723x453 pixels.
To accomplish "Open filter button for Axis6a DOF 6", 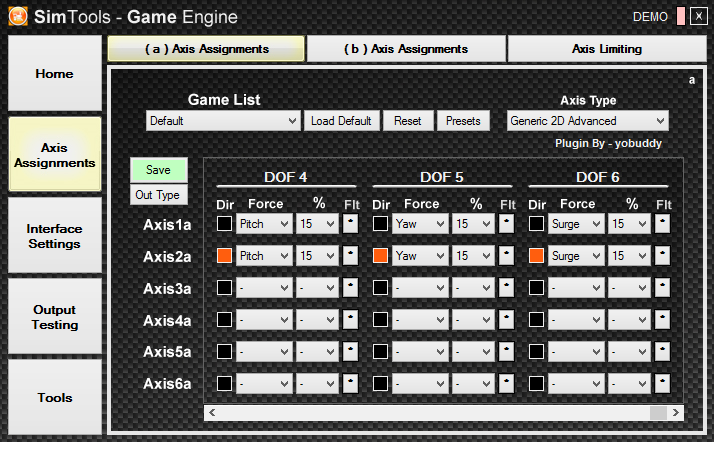I will [662, 383].
